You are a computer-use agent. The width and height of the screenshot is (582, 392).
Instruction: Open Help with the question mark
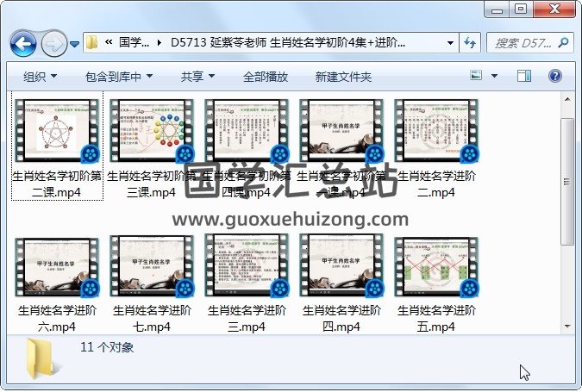pyautogui.click(x=555, y=76)
